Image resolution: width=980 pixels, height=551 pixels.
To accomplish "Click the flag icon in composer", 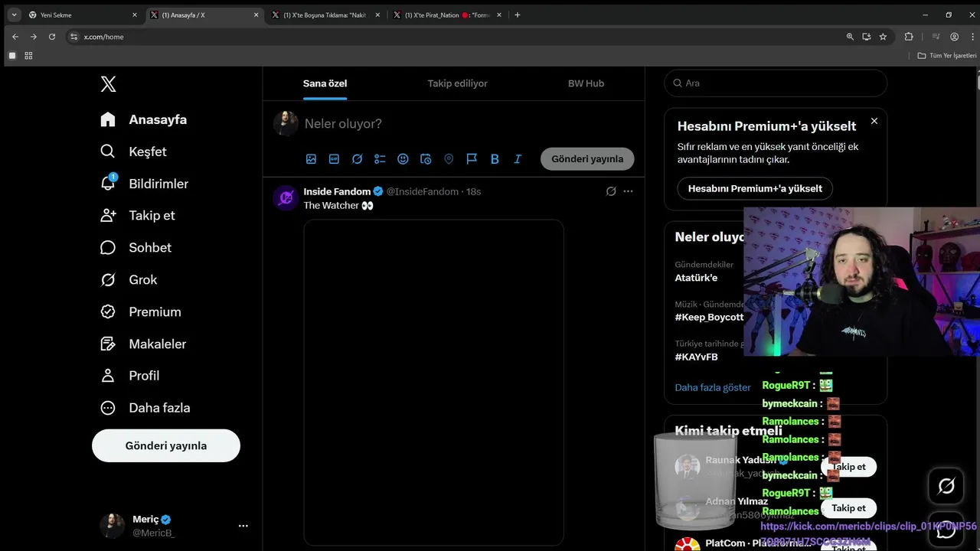I will coord(472,159).
